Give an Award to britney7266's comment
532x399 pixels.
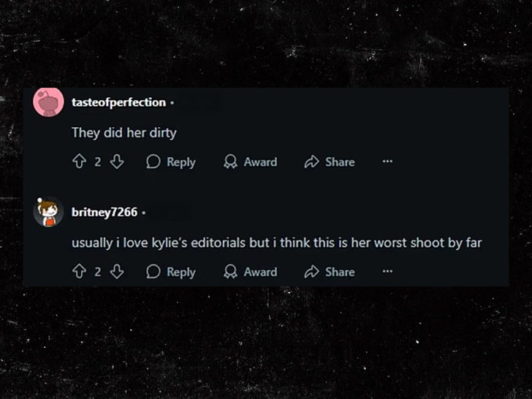[251, 272]
